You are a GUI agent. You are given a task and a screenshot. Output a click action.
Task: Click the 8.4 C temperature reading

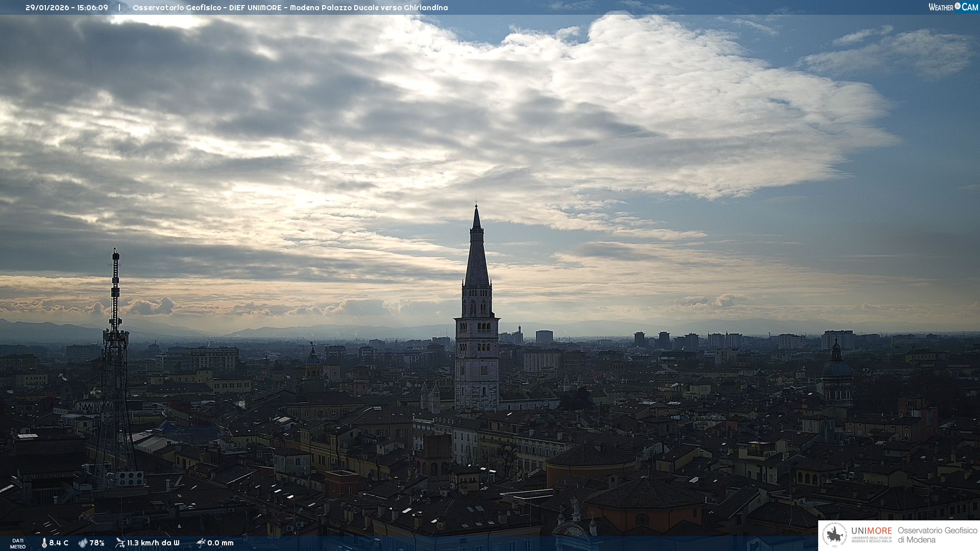tap(59, 543)
